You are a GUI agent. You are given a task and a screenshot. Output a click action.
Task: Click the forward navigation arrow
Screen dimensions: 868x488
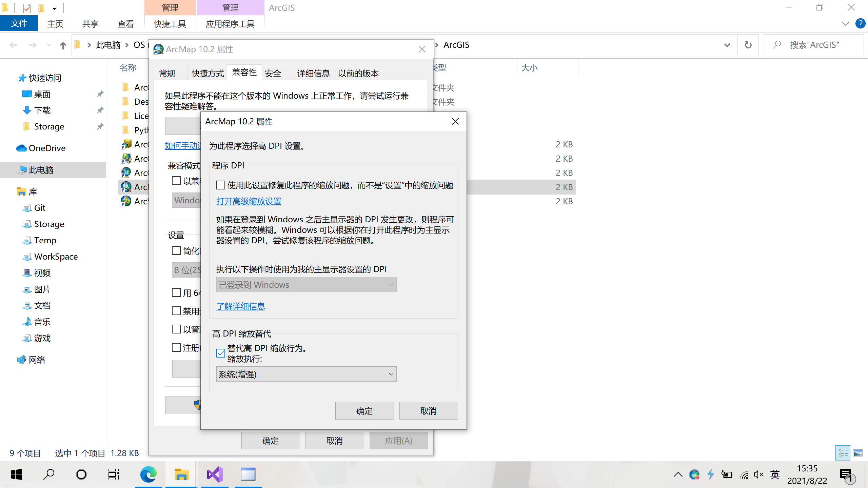[33, 45]
